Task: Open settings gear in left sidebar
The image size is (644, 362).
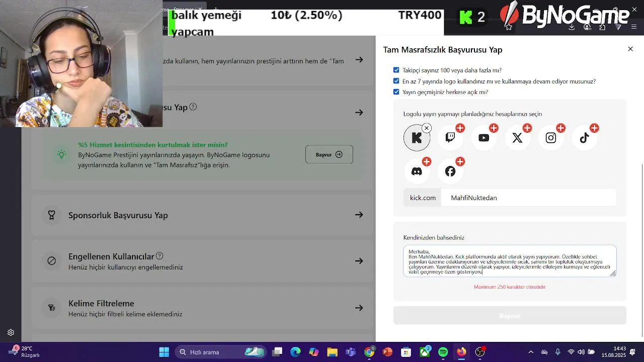Action: pos(11,332)
